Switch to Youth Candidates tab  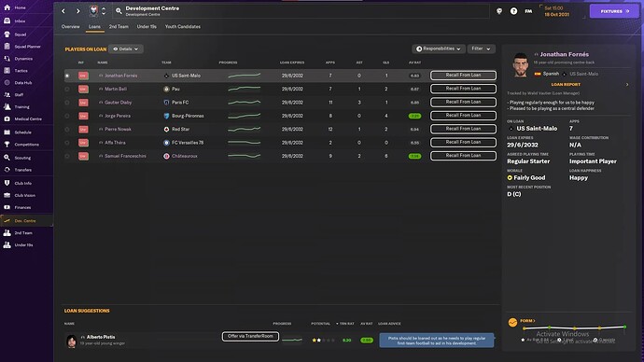183,27
